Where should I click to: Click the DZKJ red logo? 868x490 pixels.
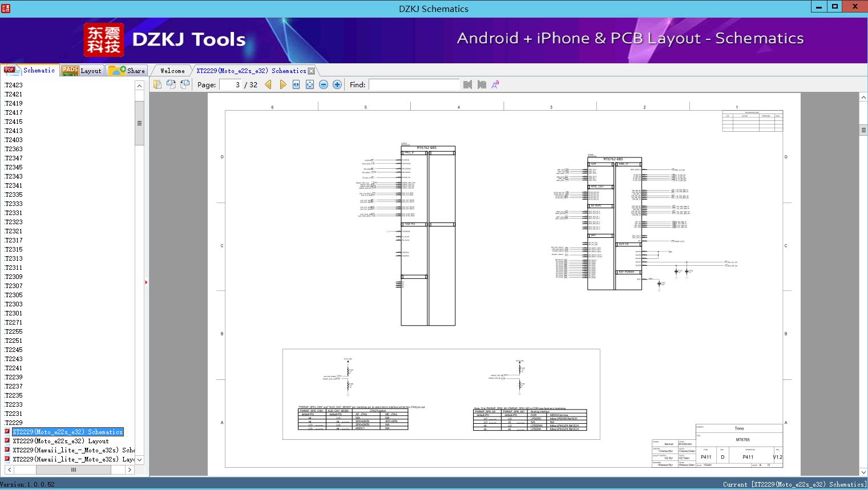[104, 40]
